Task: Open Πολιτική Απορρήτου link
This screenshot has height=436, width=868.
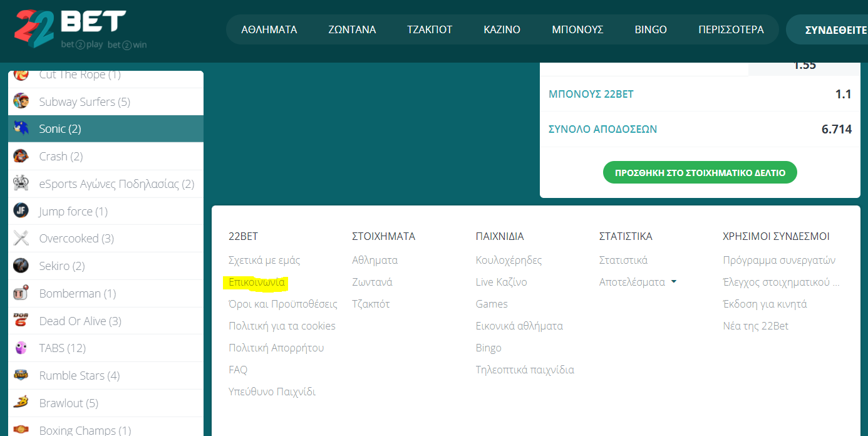Action: pos(276,348)
